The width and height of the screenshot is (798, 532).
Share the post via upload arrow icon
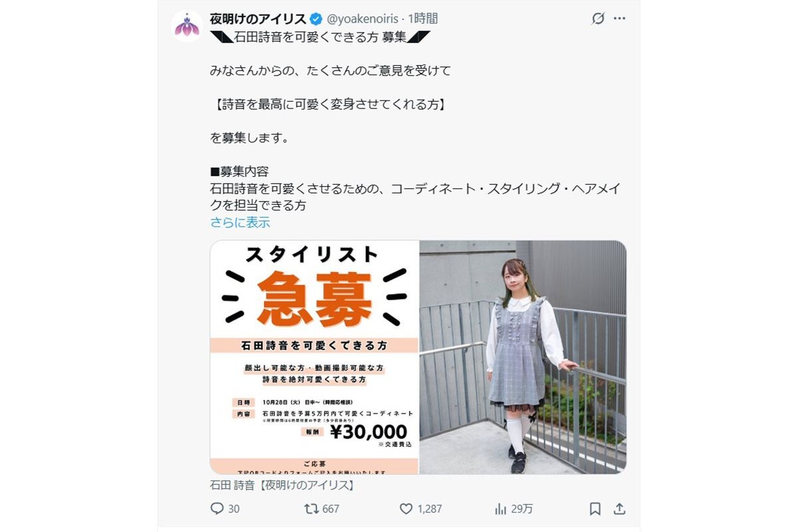point(619,509)
